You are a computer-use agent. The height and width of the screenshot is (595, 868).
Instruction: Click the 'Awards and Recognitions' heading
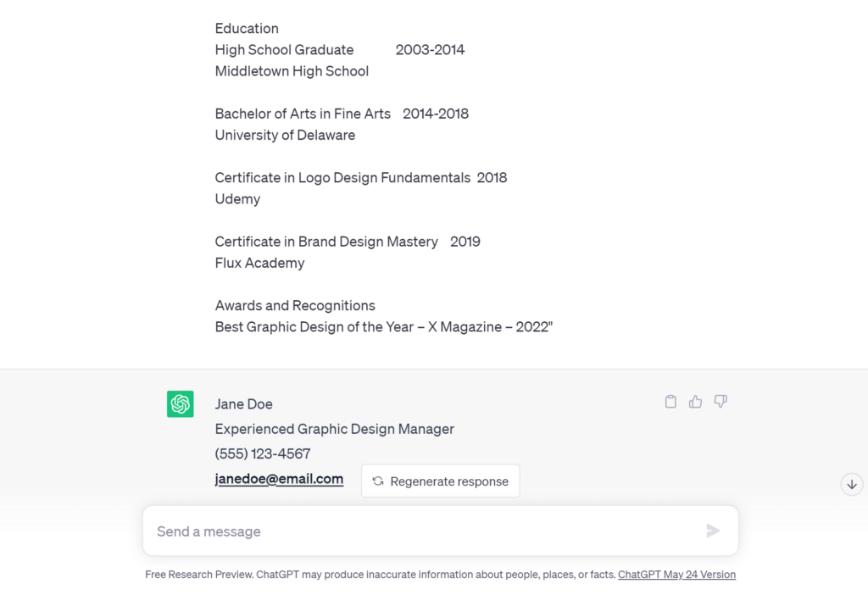click(295, 305)
